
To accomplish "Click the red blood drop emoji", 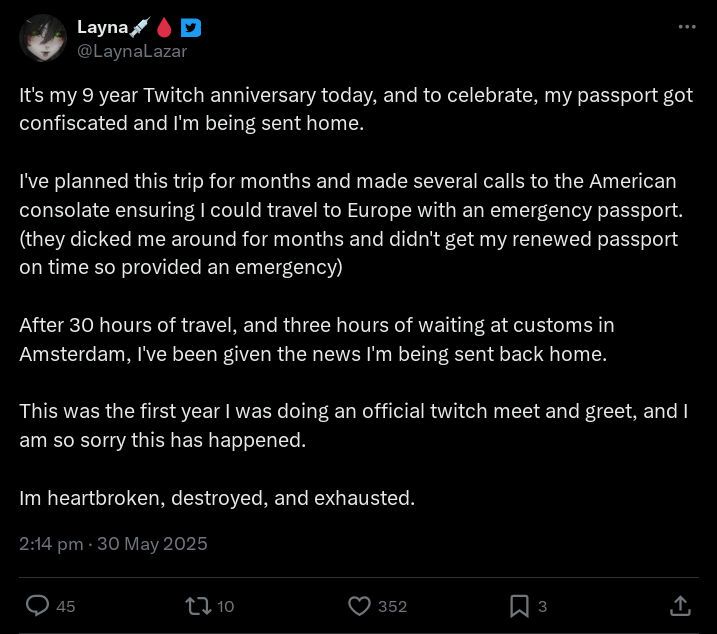I will coord(165,27).
